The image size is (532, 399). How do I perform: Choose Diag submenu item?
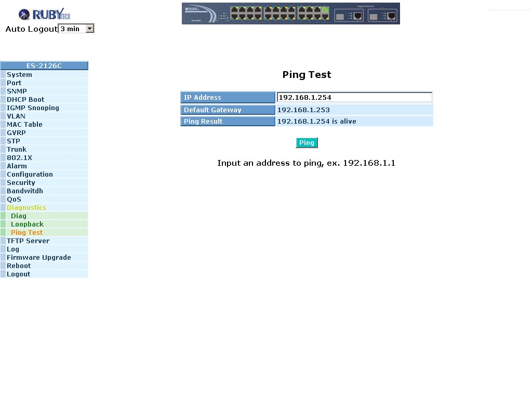pos(18,216)
